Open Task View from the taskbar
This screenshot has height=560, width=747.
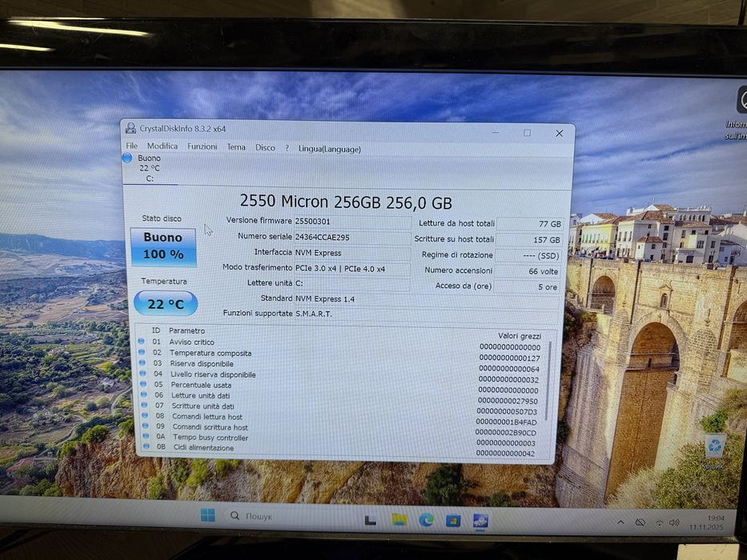[370, 520]
